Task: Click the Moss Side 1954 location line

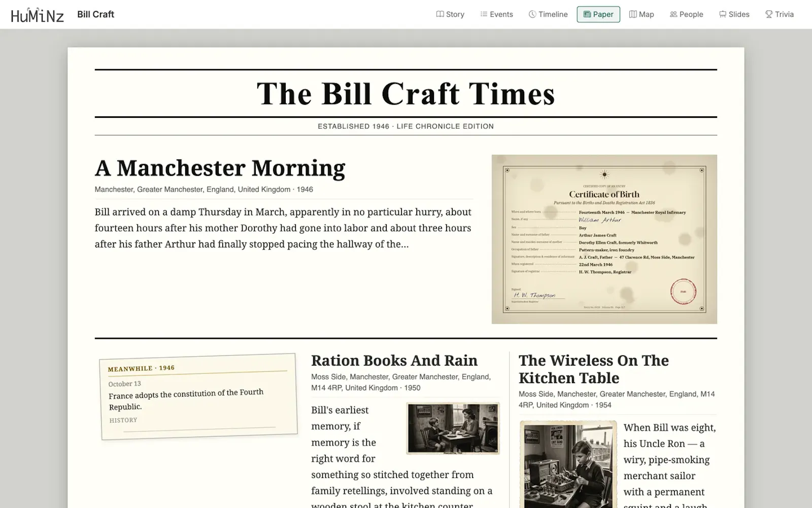Action: click(617, 399)
